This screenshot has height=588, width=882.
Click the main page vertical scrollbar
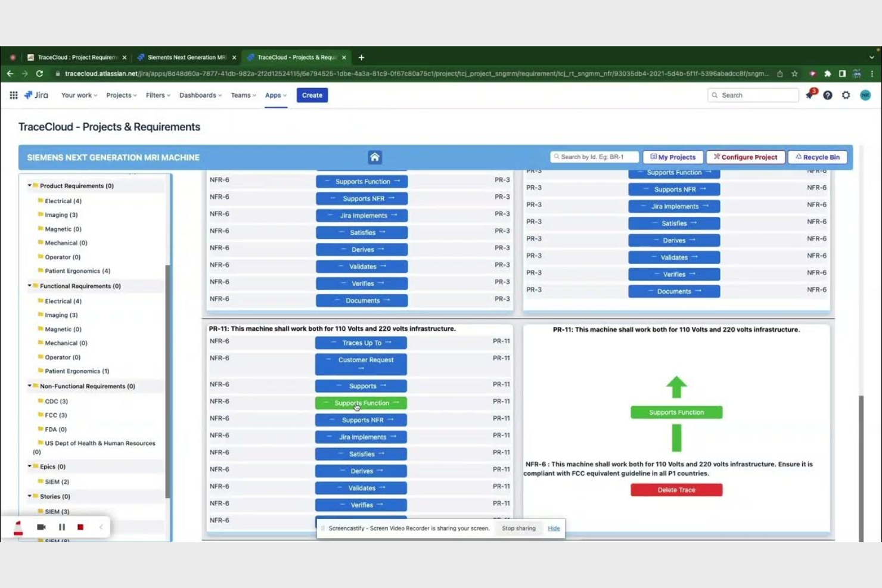pos(861,468)
